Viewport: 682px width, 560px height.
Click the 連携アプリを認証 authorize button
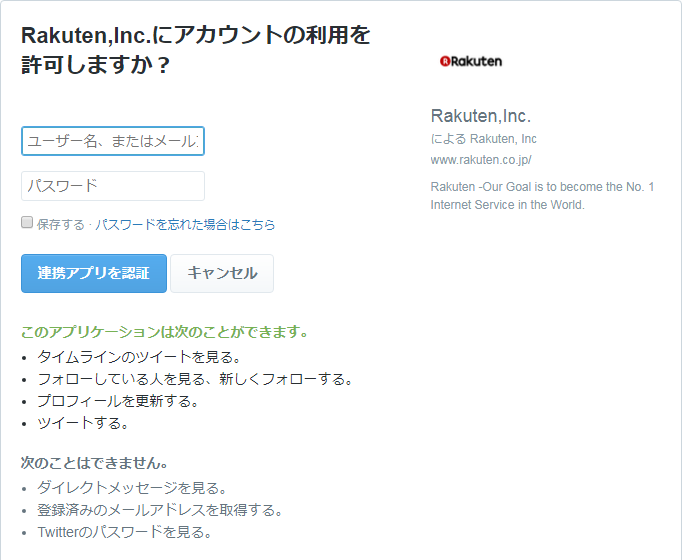(x=94, y=273)
